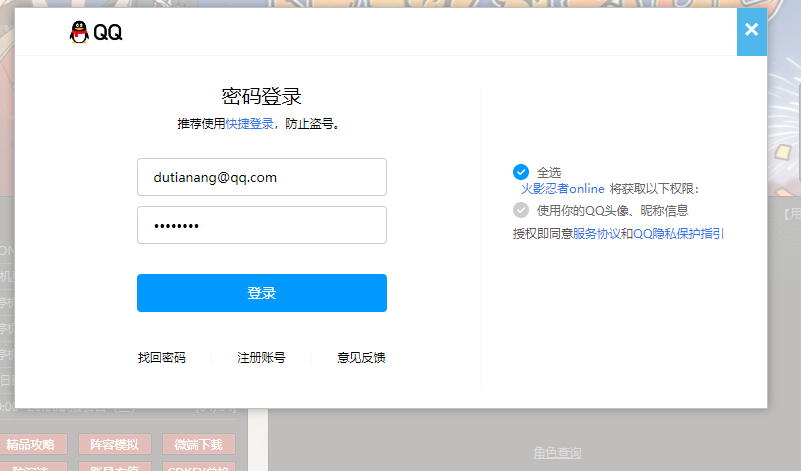Open 找回密码 password recovery link

161,358
